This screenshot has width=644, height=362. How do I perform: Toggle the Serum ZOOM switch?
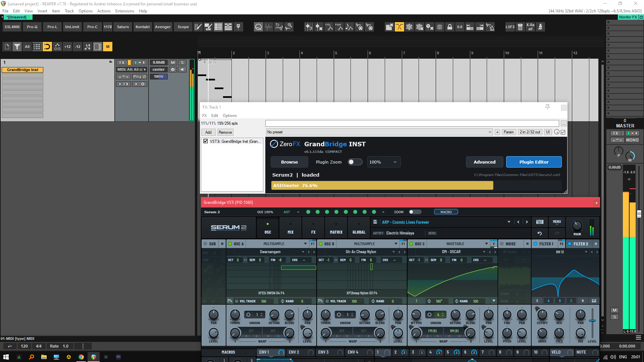click(x=415, y=212)
